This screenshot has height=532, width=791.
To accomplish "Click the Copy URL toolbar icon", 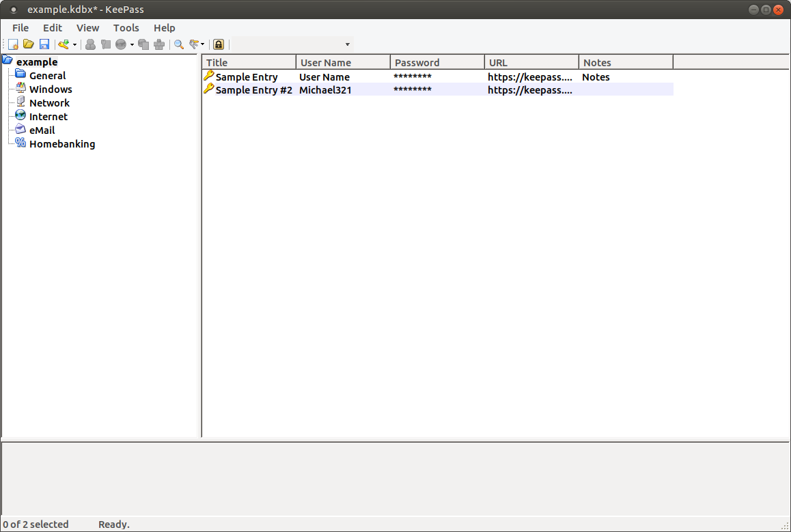I will coord(143,44).
